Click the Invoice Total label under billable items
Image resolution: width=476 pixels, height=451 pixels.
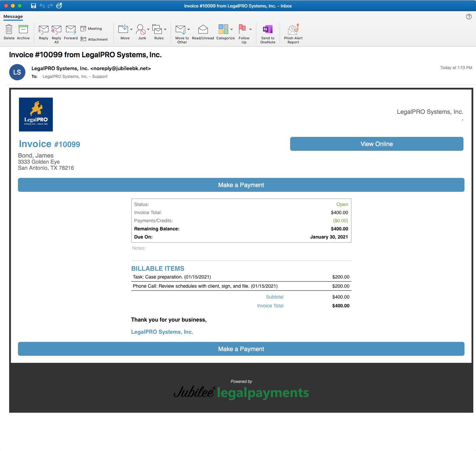click(270, 306)
